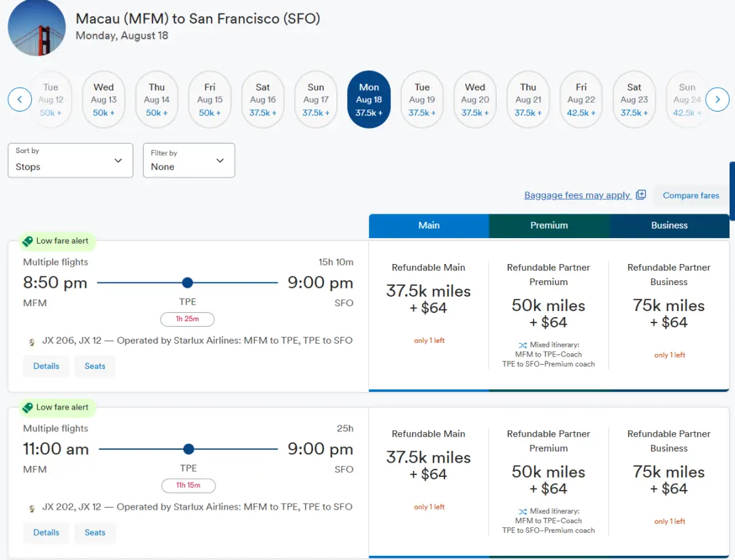Click the baggage fees info icon
Screen dimensions: 735x560
(x=640, y=195)
